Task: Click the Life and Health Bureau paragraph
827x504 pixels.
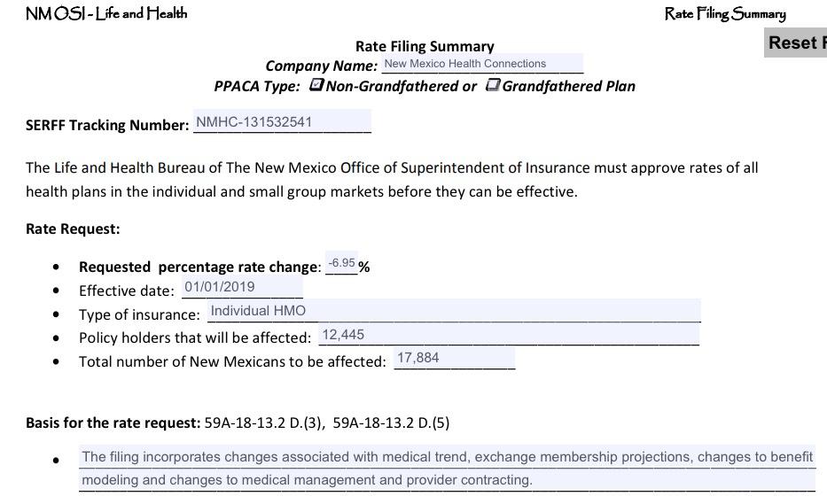Action: (x=391, y=179)
